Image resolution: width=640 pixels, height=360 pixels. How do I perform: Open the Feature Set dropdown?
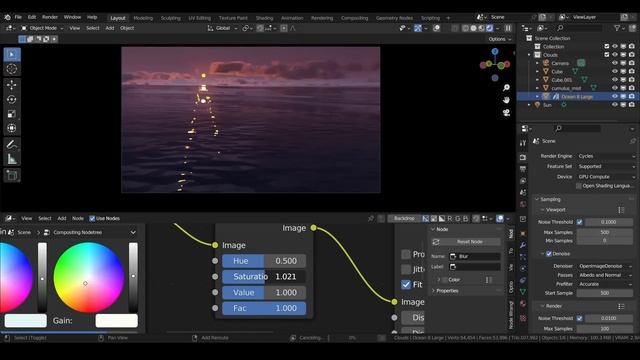(x=606, y=166)
